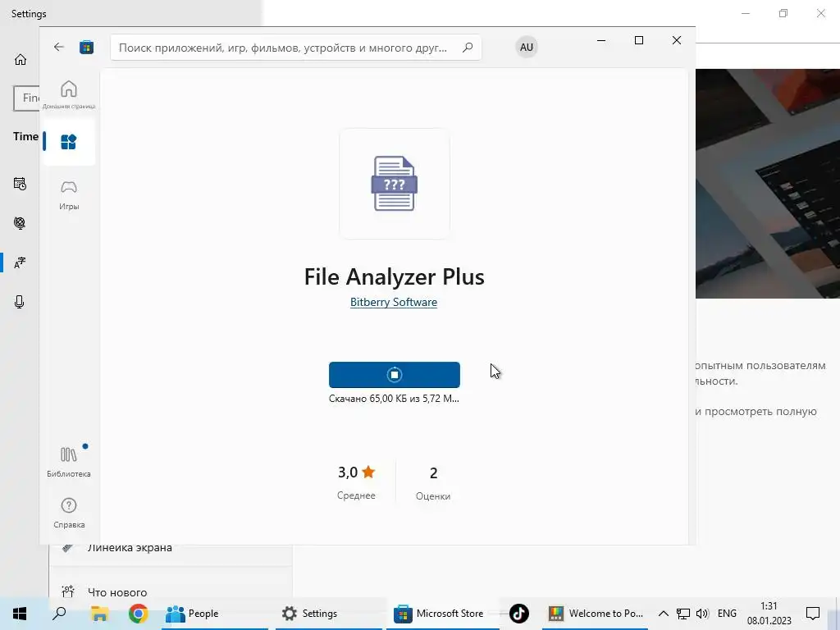Click the wallpaper preview image behind the Store

(767, 183)
